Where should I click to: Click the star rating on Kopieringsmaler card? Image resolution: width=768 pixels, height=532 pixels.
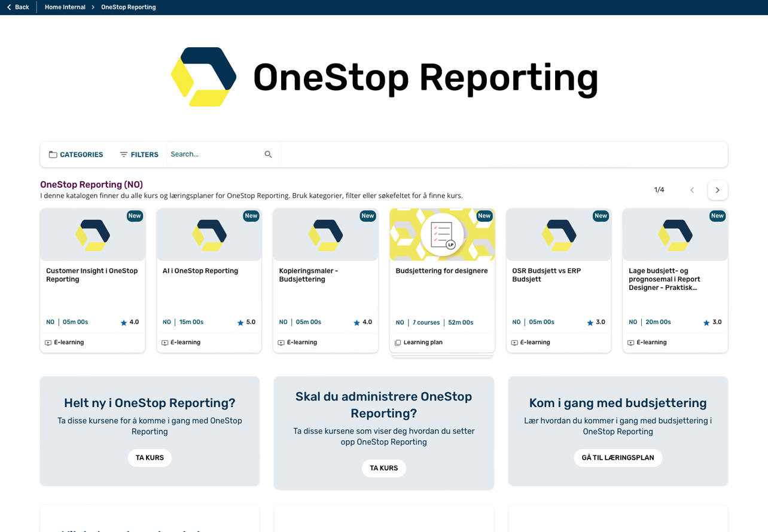[362, 322]
